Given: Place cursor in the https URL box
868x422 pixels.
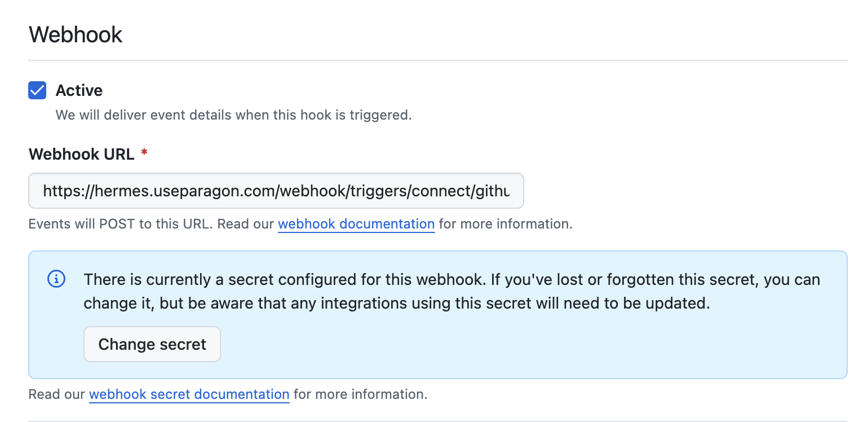Looking at the screenshot, I should 276,191.
